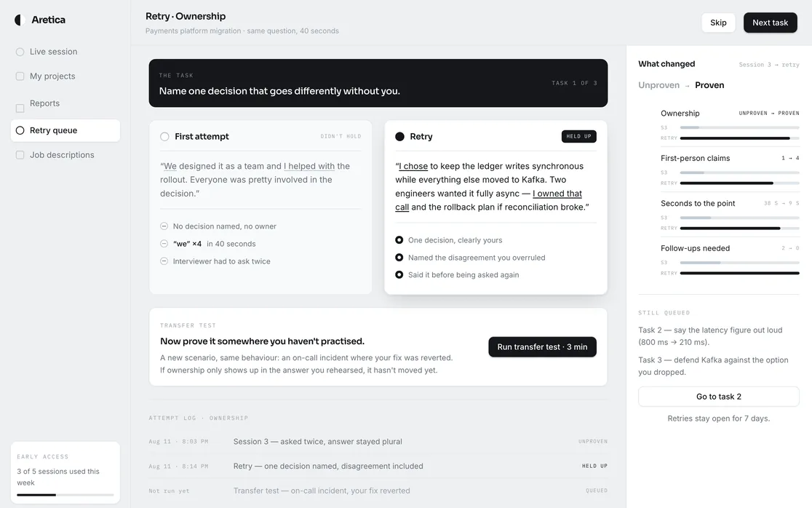Open Job descriptions in sidebar

[62, 155]
